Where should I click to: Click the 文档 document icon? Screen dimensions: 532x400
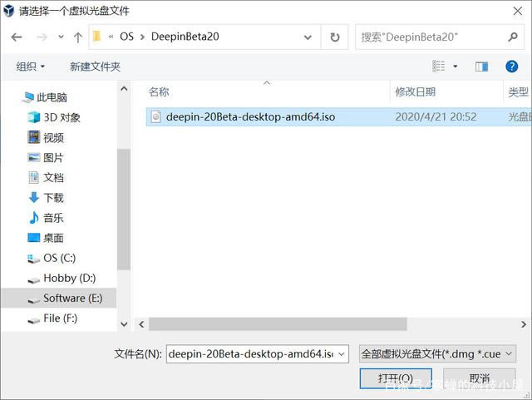point(34,178)
